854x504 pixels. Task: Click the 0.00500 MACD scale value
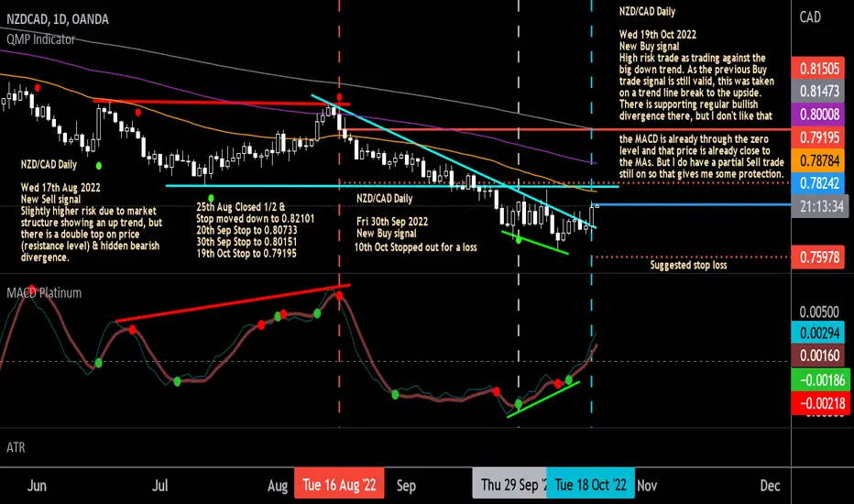818,312
